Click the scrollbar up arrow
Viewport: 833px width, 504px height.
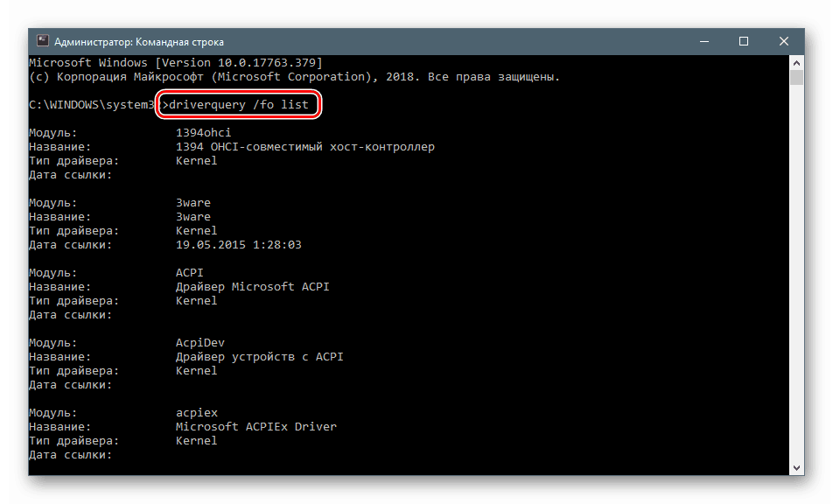[796, 63]
